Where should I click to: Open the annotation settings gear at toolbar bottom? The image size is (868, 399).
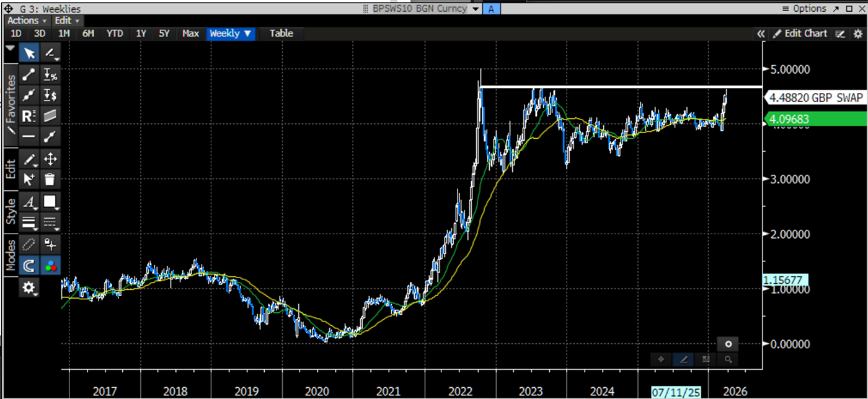click(29, 288)
